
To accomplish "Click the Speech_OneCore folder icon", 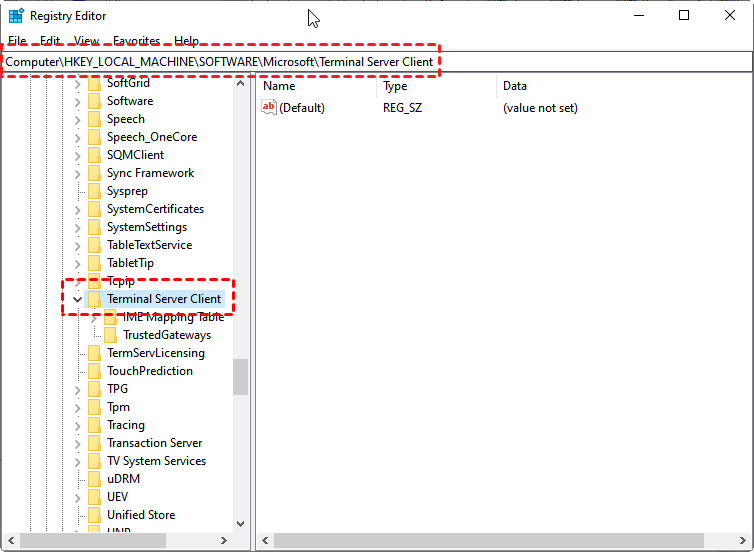I will pos(95,137).
